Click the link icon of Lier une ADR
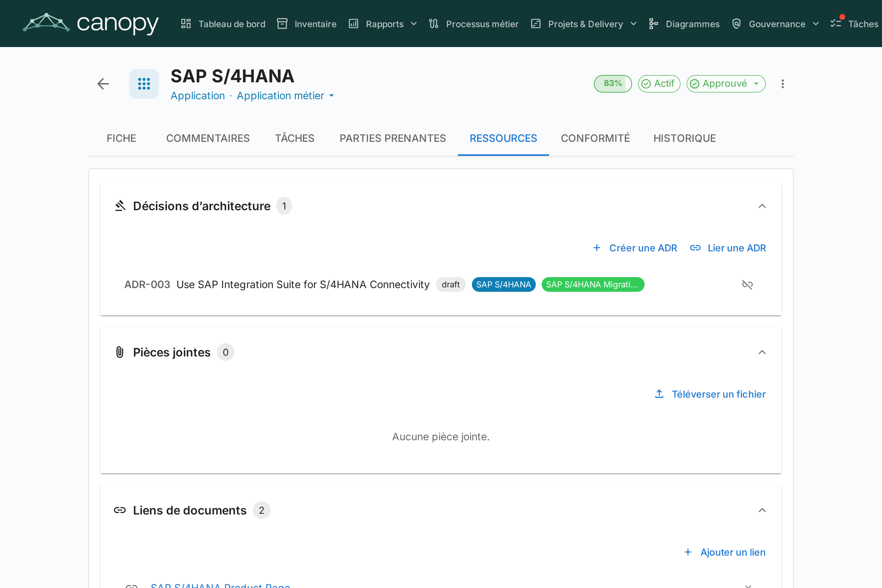 (695, 248)
